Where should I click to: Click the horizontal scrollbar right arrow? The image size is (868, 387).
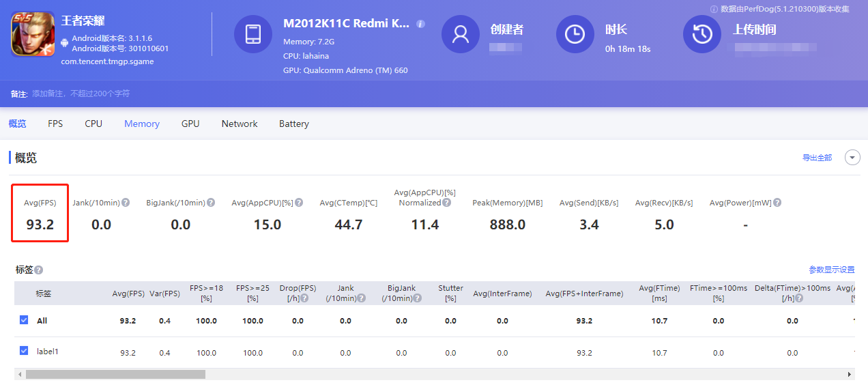click(x=850, y=375)
